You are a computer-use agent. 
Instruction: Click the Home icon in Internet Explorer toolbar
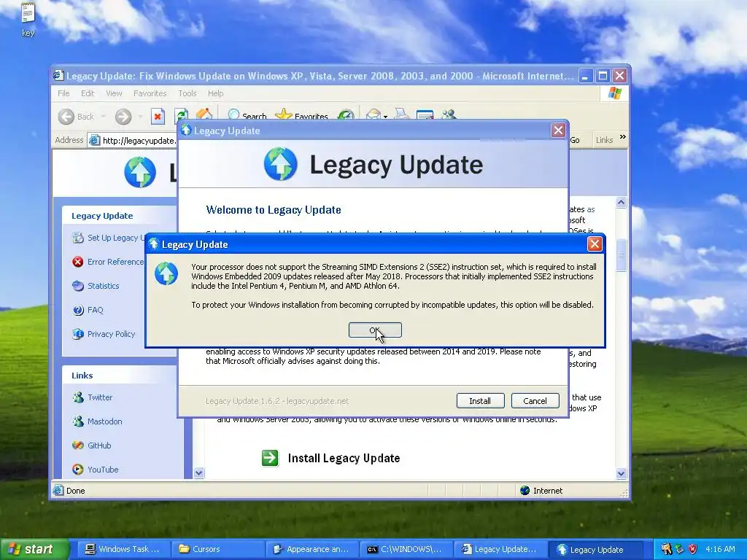tap(204, 114)
